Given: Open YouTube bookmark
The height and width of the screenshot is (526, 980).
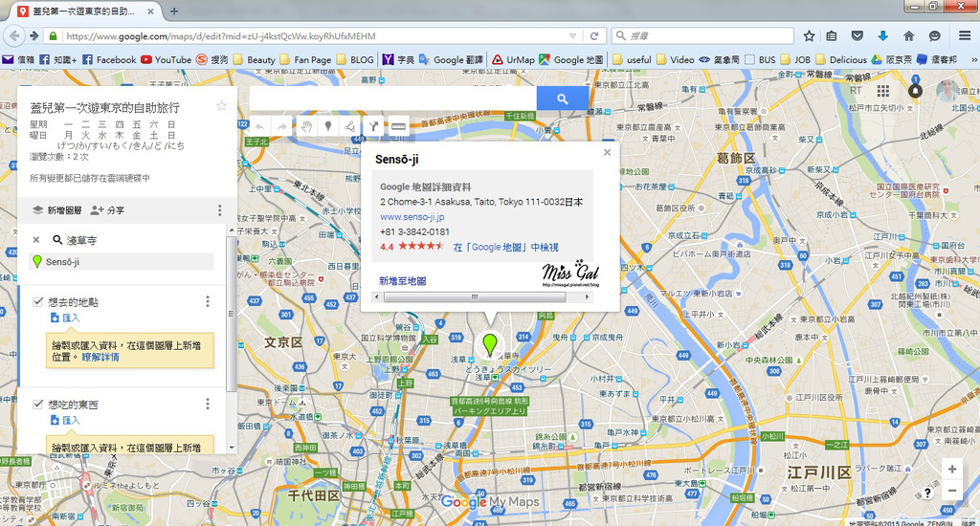Looking at the screenshot, I should coord(166,60).
